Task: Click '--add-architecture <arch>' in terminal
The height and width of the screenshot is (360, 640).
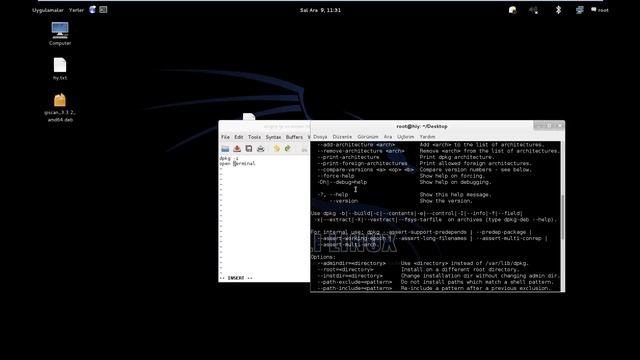Action: click(x=356, y=145)
